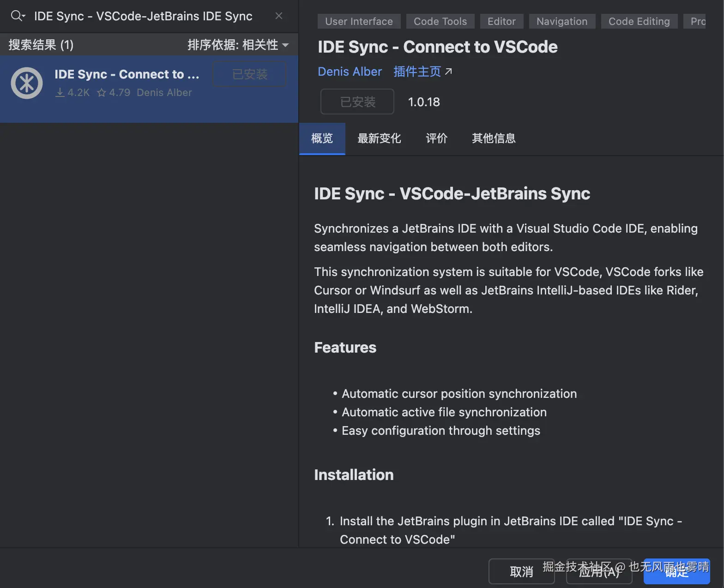Click the Code Editing tag
The width and height of the screenshot is (724, 588).
click(639, 21)
